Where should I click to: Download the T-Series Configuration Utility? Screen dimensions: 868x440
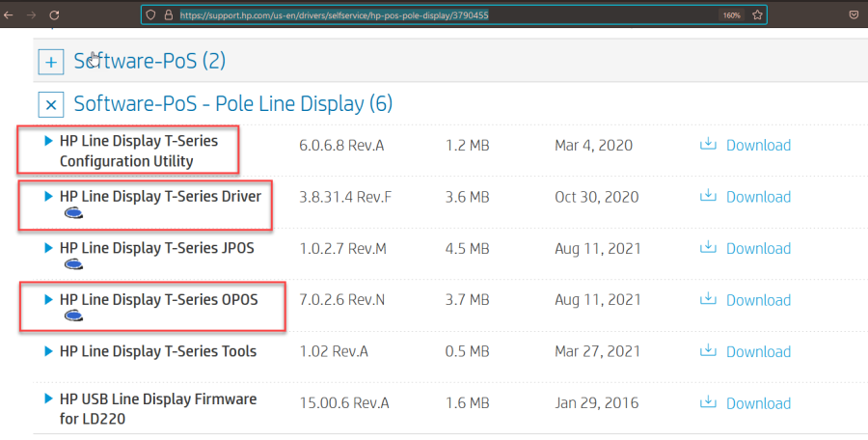pyautogui.click(x=757, y=146)
